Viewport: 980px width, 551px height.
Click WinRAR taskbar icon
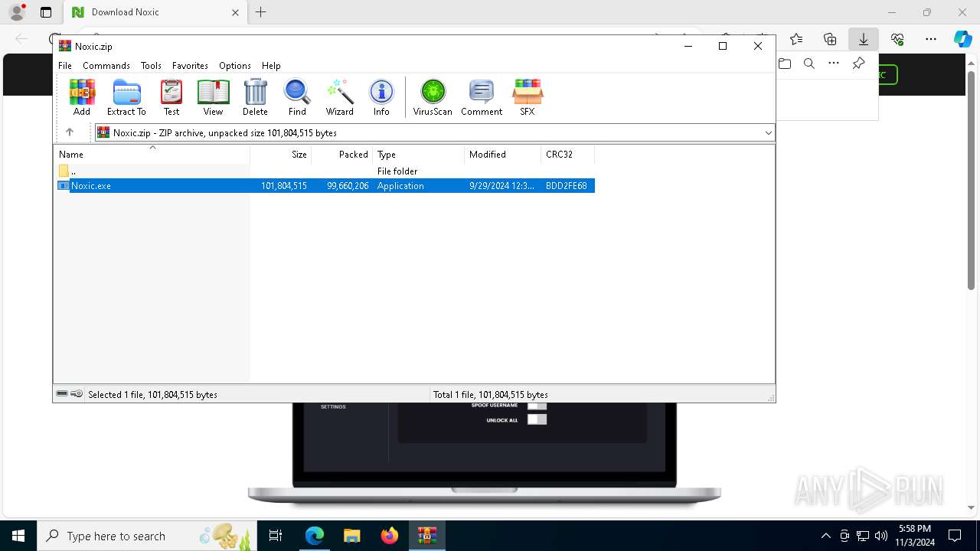(x=426, y=536)
